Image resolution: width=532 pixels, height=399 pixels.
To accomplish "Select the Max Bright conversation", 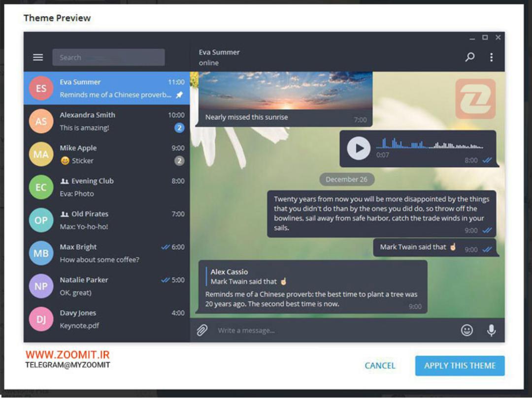I will (106, 253).
